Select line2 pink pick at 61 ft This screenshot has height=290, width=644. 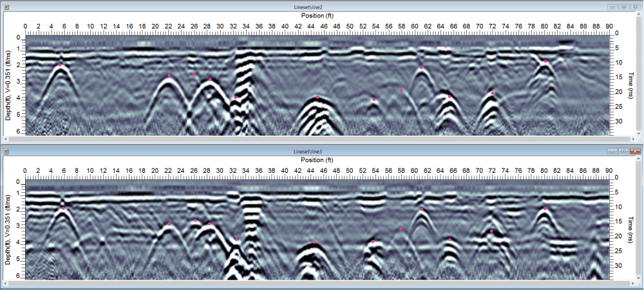point(421,68)
